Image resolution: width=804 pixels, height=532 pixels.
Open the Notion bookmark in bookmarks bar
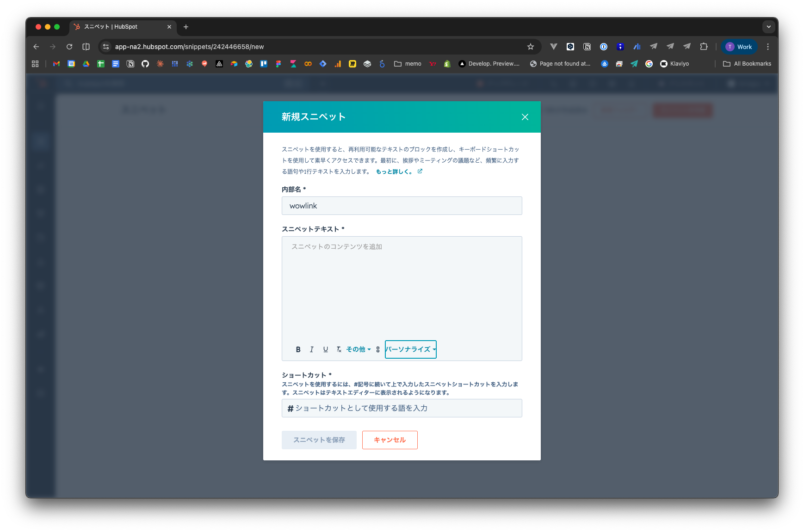130,64
